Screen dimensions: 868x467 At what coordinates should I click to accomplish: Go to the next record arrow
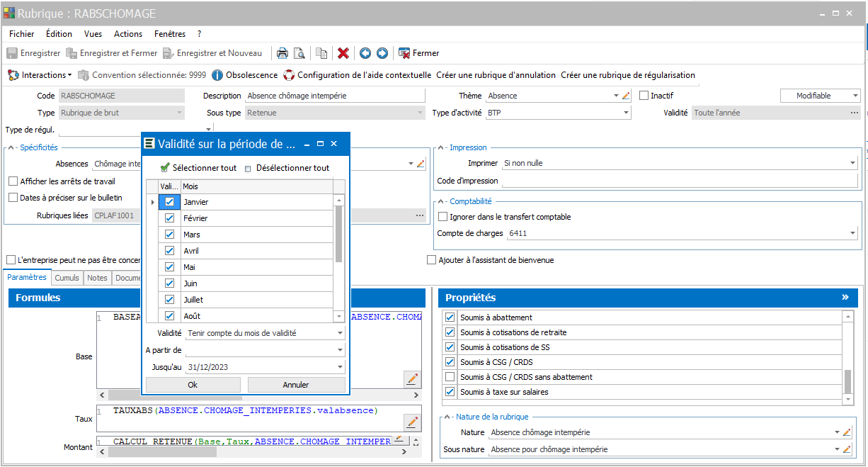pyautogui.click(x=382, y=53)
